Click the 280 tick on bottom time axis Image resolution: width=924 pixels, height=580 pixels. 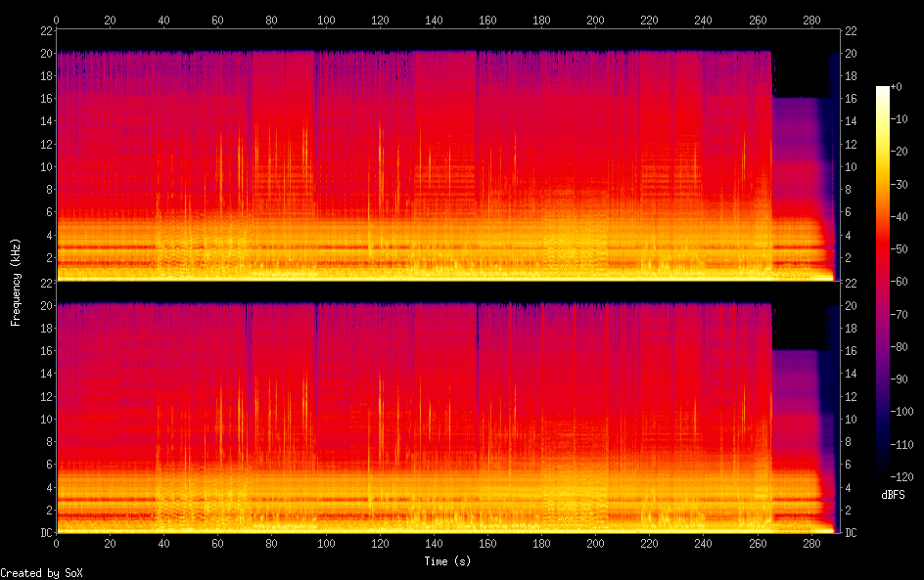[810, 543]
